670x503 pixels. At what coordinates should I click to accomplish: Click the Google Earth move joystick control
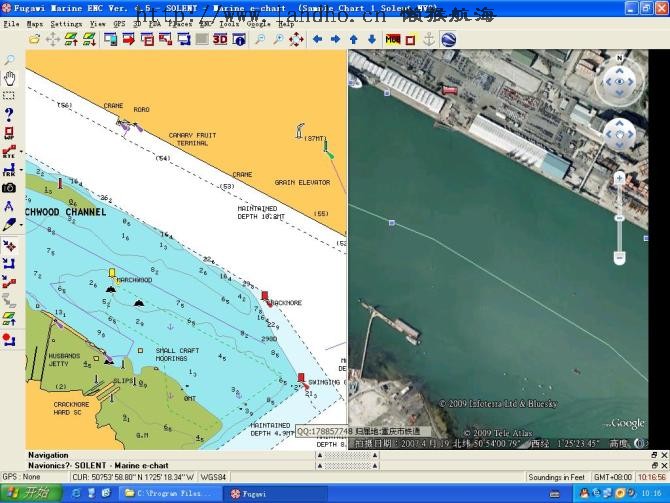[x=620, y=134]
